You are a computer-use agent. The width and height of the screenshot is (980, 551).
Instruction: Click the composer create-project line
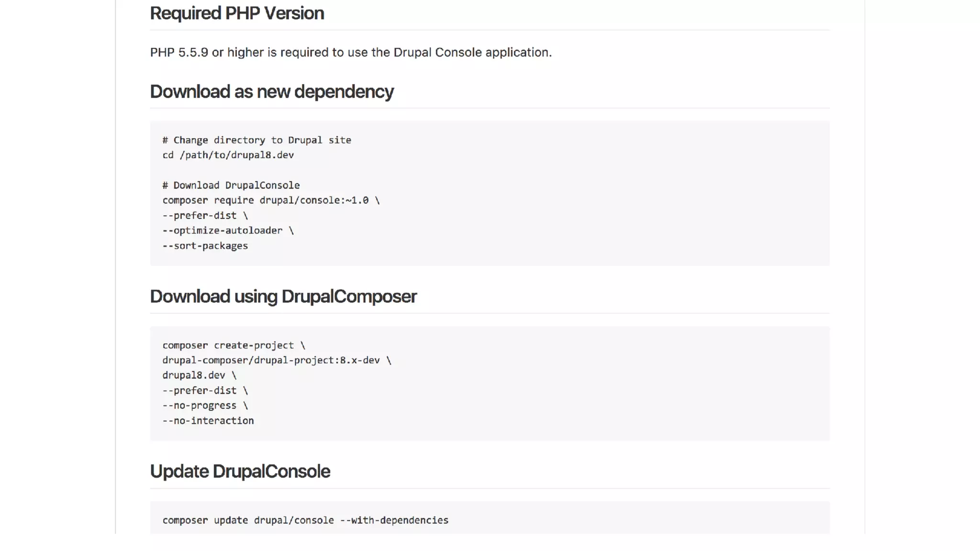pyautogui.click(x=234, y=345)
